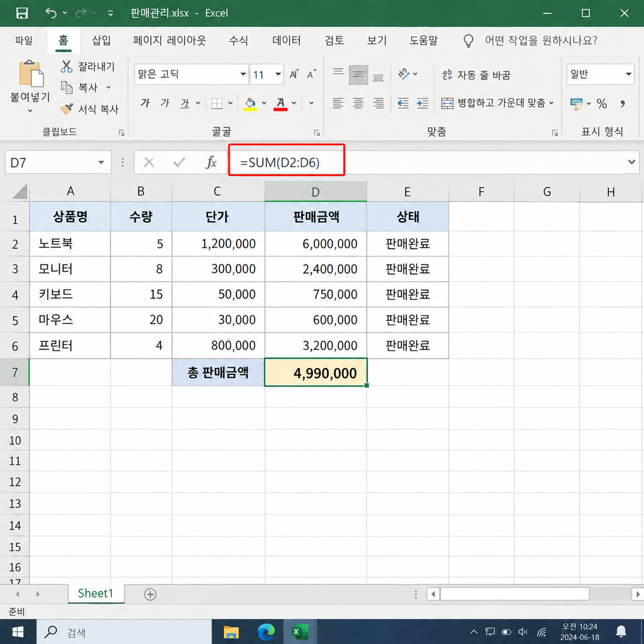Click the 병합하고 가운데 맞춤 button
644x644 pixels.
coord(493,103)
